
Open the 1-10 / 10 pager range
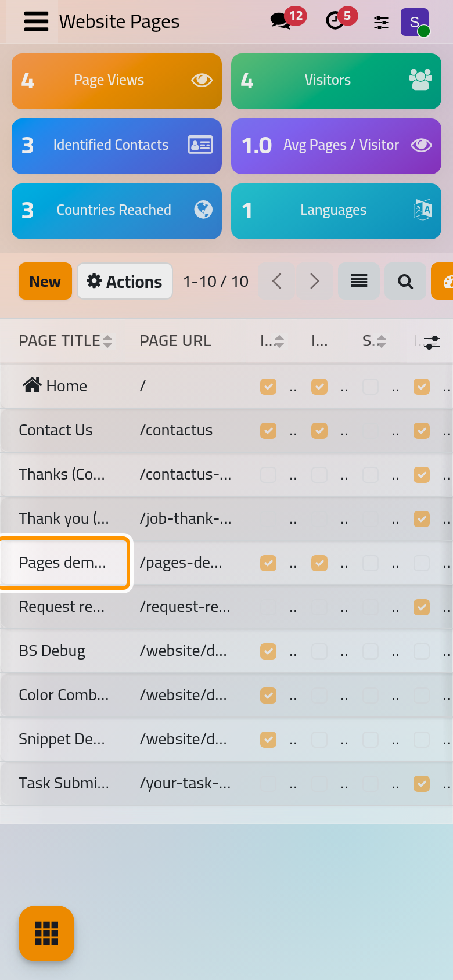click(215, 282)
